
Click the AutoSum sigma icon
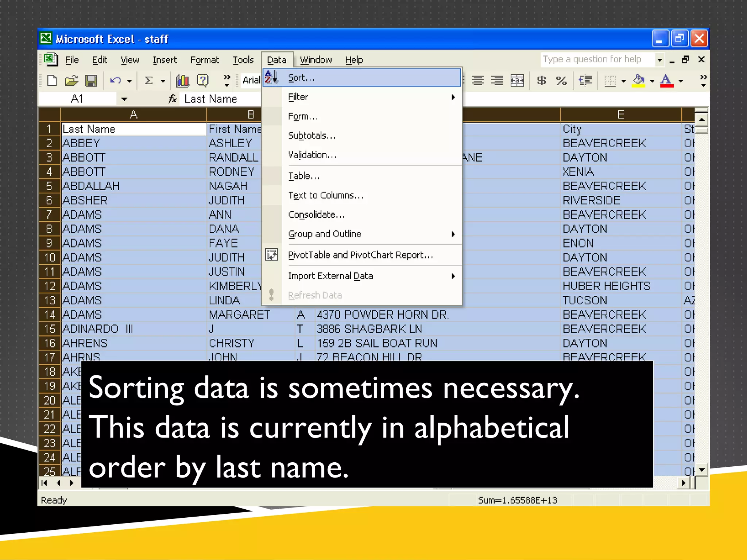point(148,81)
